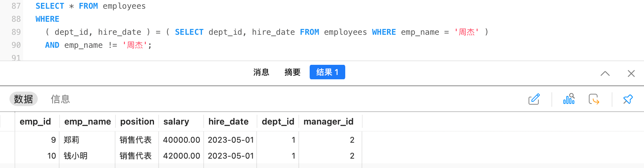Screen dimensions: 644x168
Task: Switch to the 信息 view tab
Action: 60,99
